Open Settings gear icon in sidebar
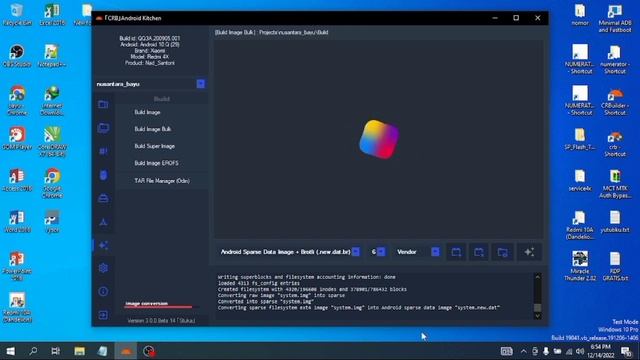Screen dimensions: 640x360 coord(103,268)
